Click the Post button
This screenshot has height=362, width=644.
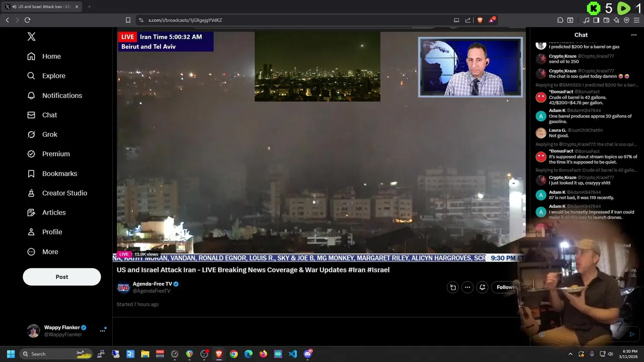point(62,277)
